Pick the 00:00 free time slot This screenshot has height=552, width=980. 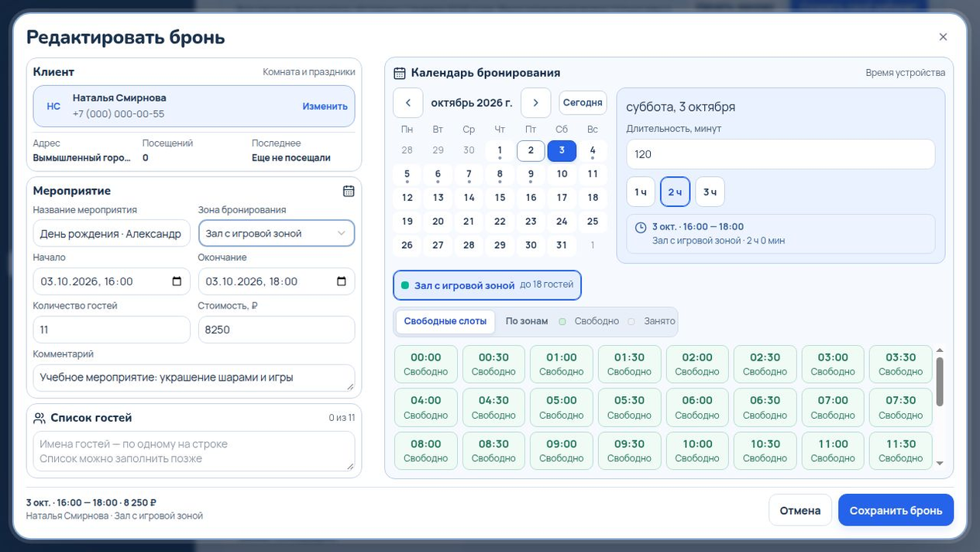425,364
